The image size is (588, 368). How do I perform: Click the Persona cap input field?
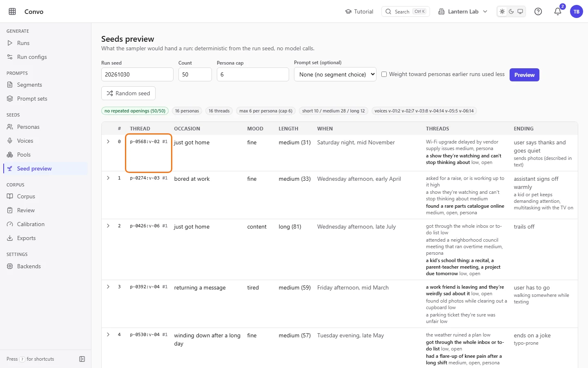point(253,74)
